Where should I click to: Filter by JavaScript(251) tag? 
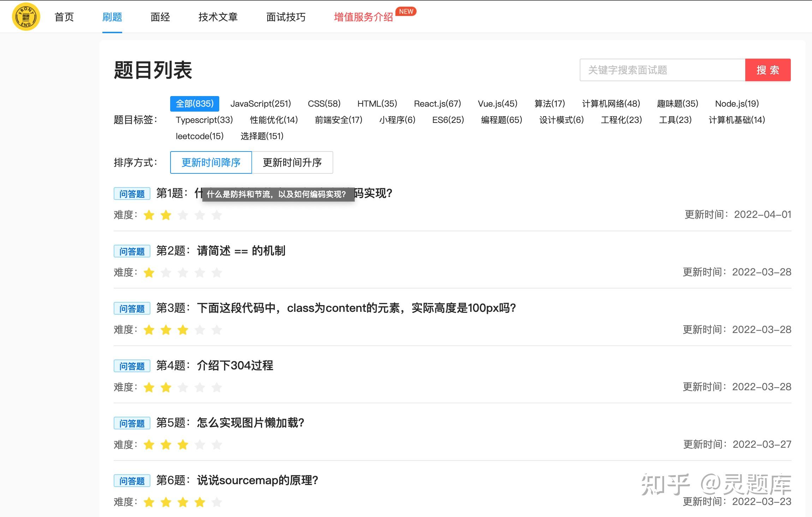coord(261,103)
